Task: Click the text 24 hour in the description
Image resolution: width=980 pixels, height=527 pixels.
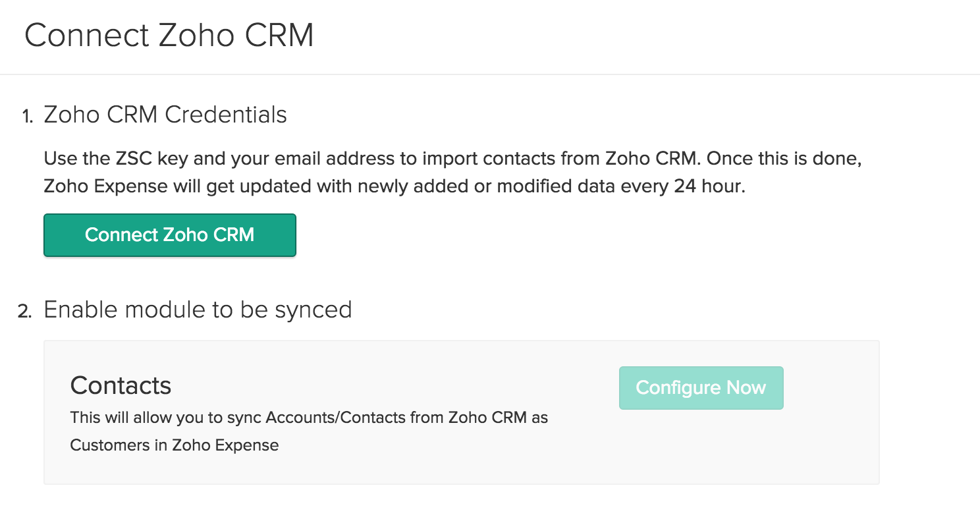Action: click(709, 186)
